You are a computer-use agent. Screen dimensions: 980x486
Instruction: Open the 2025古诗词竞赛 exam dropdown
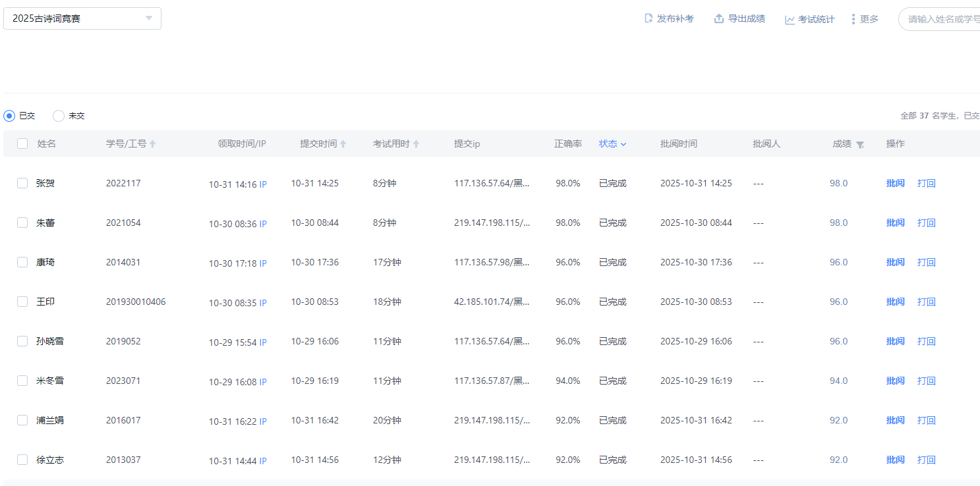pyautogui.click(x=82, y=18)
